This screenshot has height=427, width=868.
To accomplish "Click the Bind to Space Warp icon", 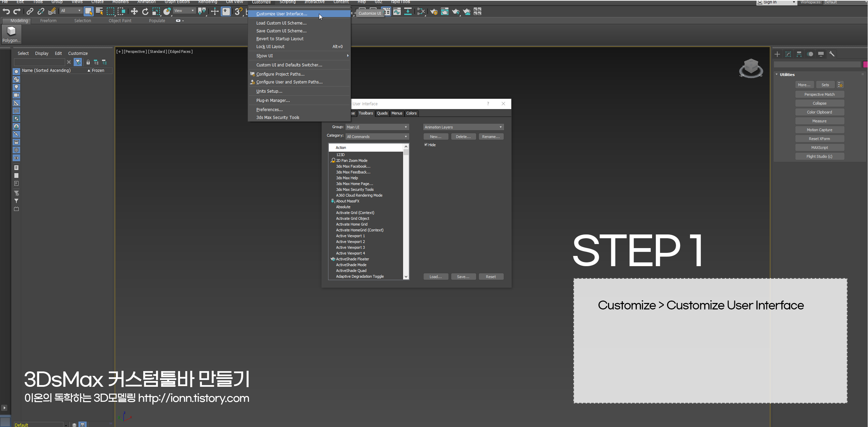I will (x=52, y=11).
